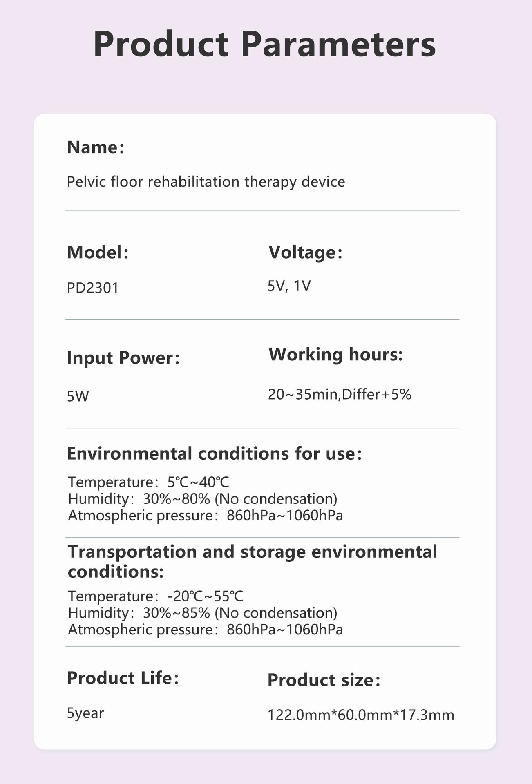Image resolution: width=532 pixels, height=784 pixels.
Task: Click the 5W power value
Action: click(x=78, y=396)
